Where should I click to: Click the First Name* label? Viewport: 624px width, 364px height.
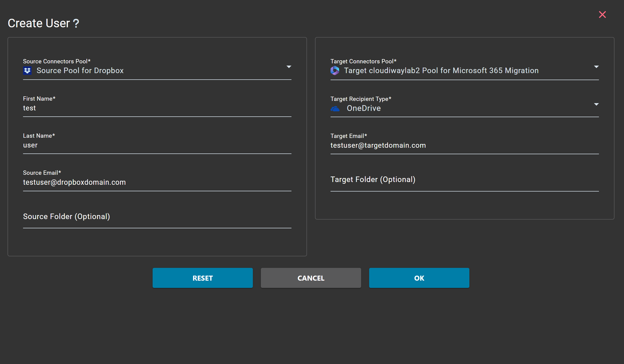[39, 99]
